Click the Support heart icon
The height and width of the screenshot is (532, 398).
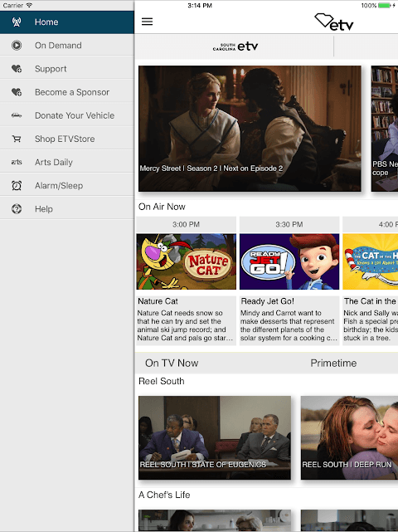[17, 69]
